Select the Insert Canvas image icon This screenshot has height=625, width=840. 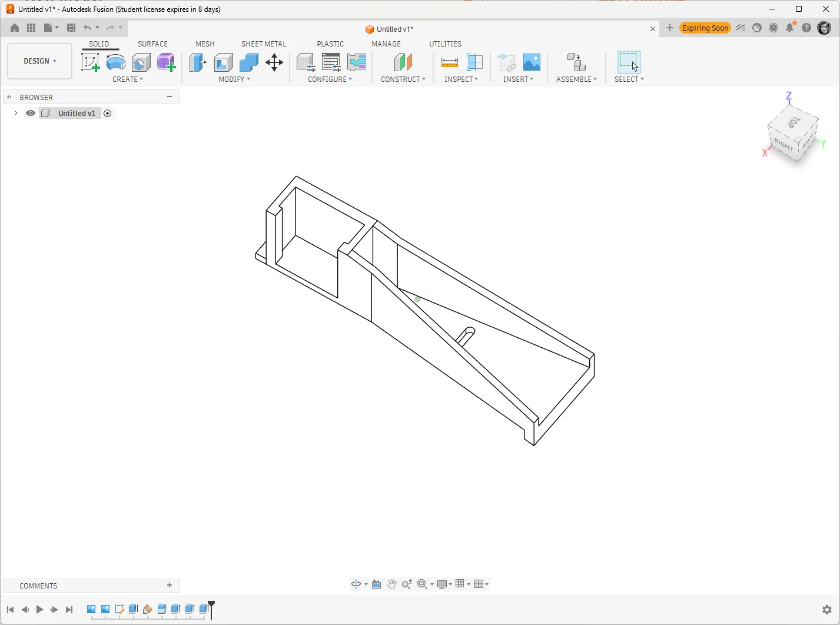point(532,62)
